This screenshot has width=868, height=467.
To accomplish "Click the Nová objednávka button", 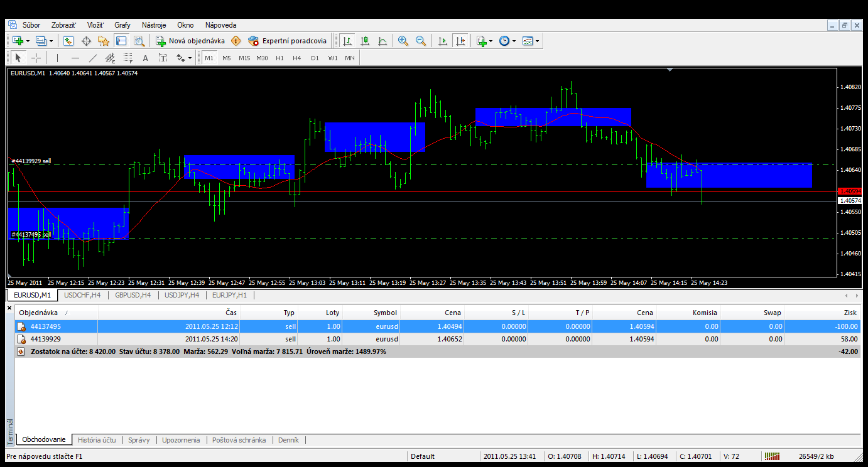I will tap(190, 41).
